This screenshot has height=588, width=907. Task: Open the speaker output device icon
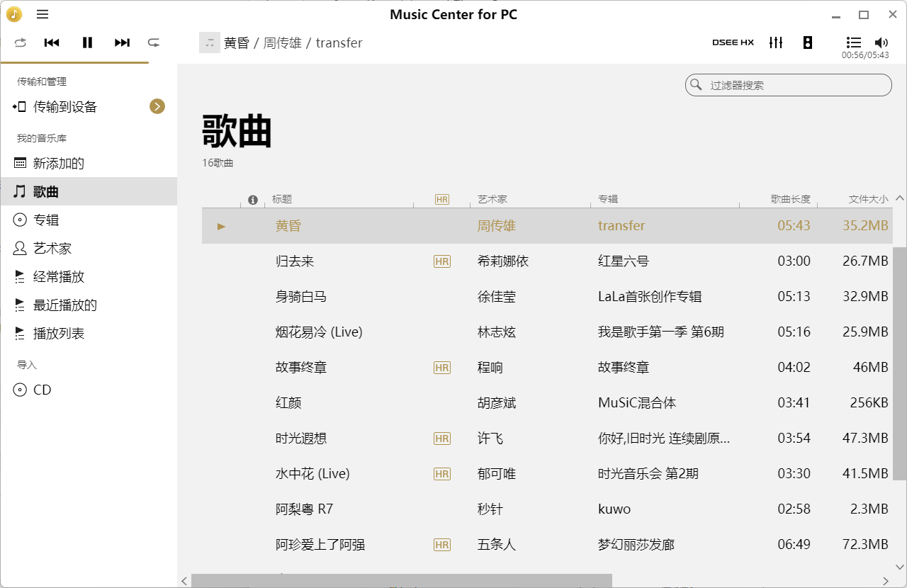(x=808, y=43)
